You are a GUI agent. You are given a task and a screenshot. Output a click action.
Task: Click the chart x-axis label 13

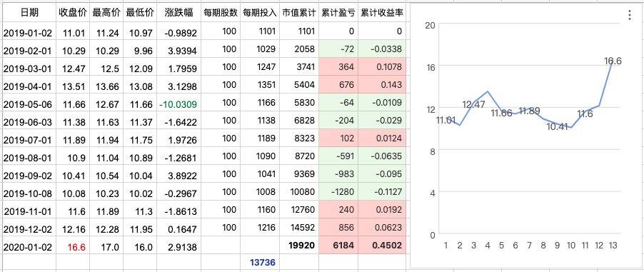[613, 246]
